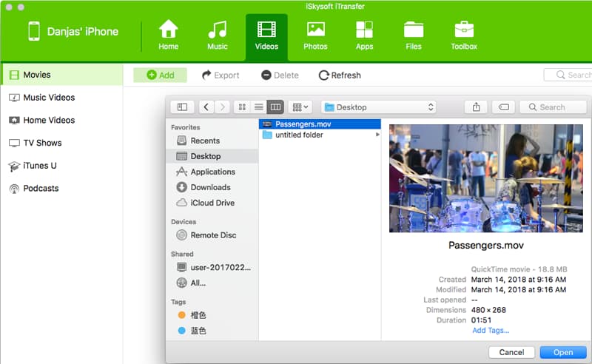This screenshot has width=592, height=364.
Task: Open the Toolbox briefcase icon
Action: (x=464, y=30)
